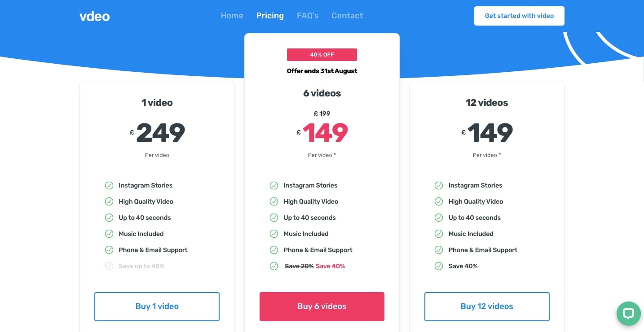This screenshot has width=644, height=332.
Task: Click checkmark icon beside 1 video Instagram Stories
Action: pyautogui.click(x=109, y=185)
